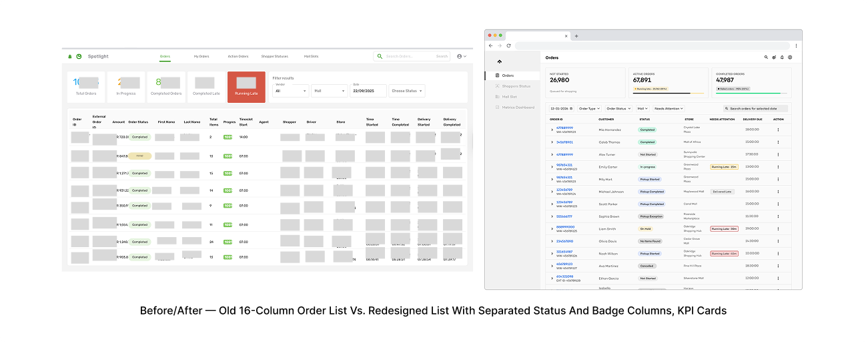The height and width of the screenshot is (342, 868).
Task: Click the bell notification icon beside Spotlight
Action: [70, 57]
